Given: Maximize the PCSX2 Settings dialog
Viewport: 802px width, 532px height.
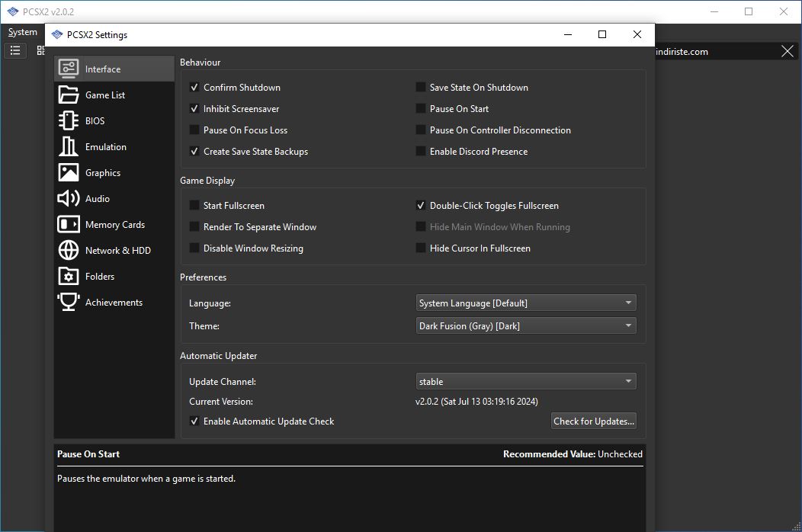Looking at the screenshot, I should [x=602, y=34].
